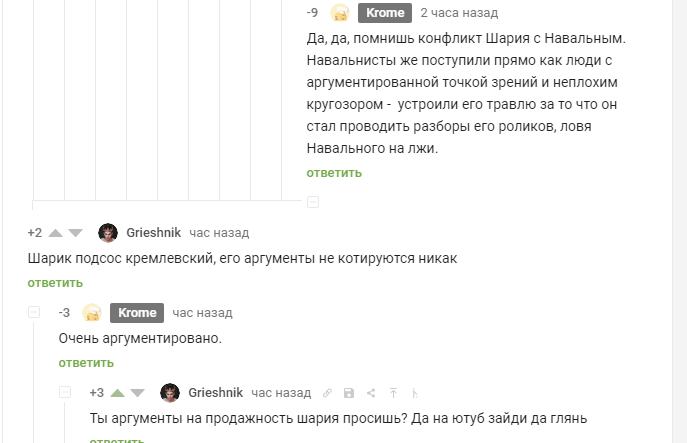Click Krome's avatar next to the -9 rating

(x=341, y=13)
